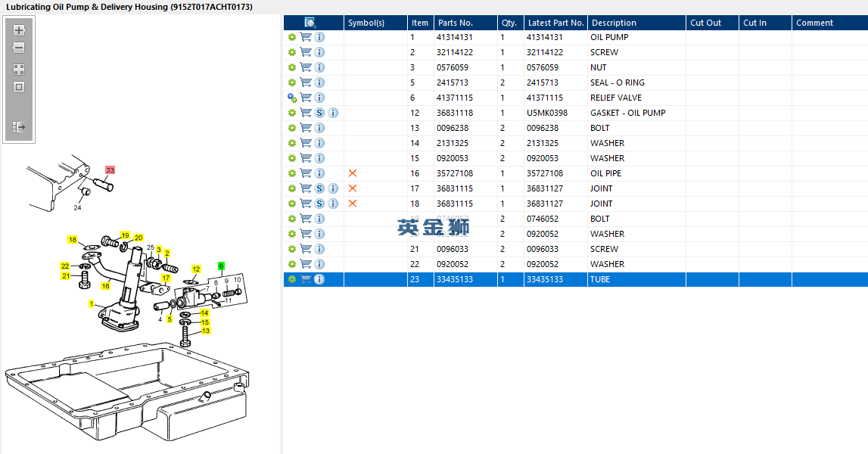Screen dimensions: 868x454
Task: Click yellow callout 1 for oil pump
Action: pyautogui.click(x=92, y=304)
